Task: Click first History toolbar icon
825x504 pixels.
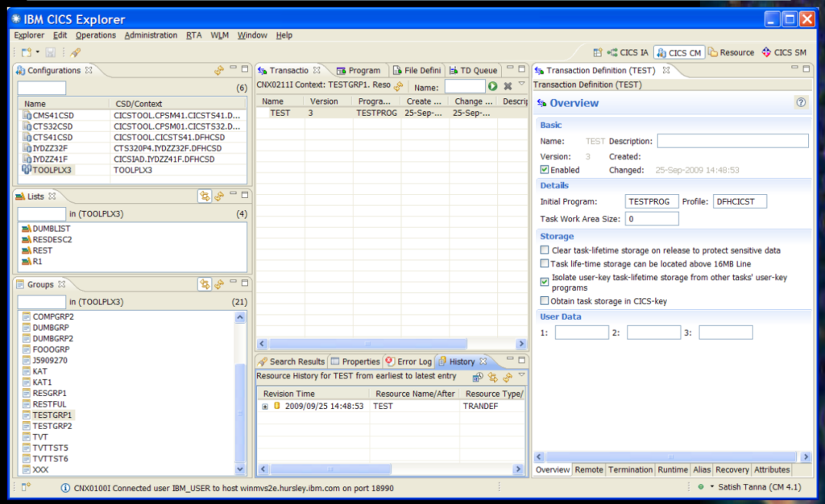Action: click(478, 377)
